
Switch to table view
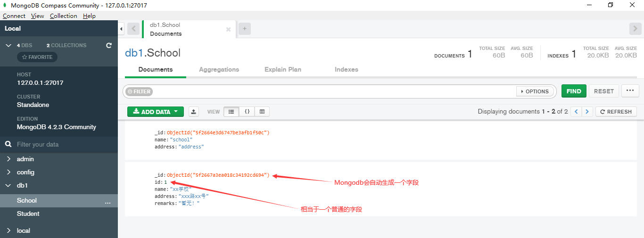tap(262, 112)
